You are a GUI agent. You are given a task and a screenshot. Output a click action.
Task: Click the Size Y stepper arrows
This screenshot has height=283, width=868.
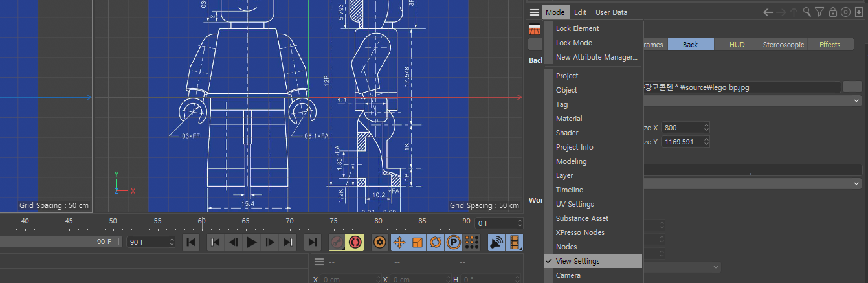click(x=706, y=141)
